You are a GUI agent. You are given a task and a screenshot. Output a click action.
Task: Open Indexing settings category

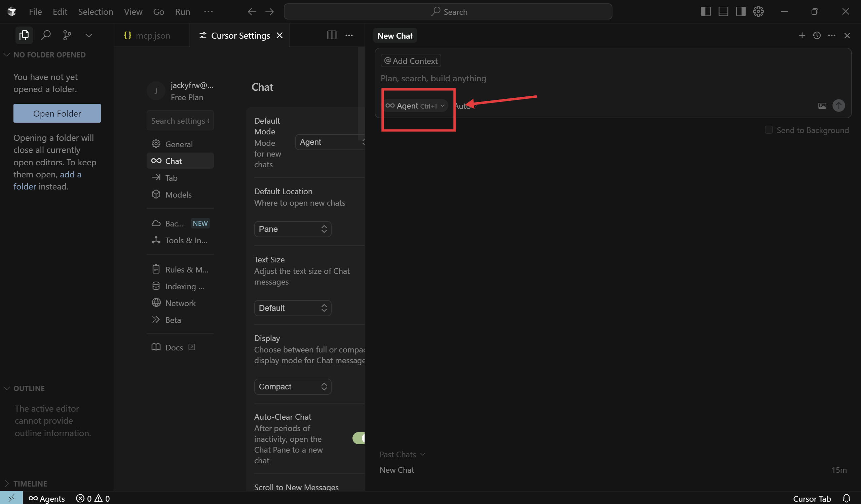coord(180,286)
